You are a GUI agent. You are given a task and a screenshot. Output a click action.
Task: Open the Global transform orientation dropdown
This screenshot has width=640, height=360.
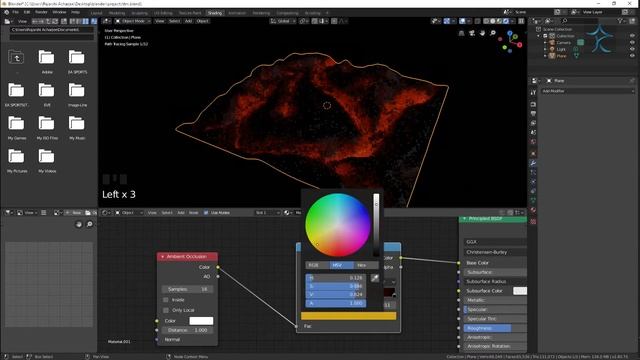[282, 21]
